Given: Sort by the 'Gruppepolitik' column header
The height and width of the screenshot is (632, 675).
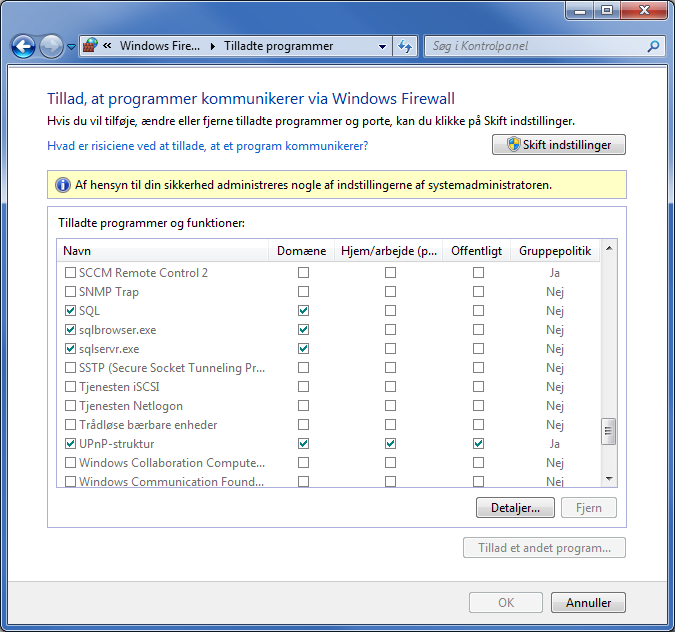Looking at the screenshot, I should coord(555,251).
